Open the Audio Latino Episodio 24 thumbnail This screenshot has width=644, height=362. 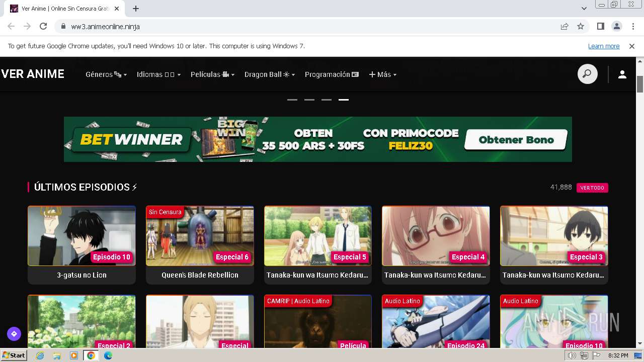pos(436,321)
